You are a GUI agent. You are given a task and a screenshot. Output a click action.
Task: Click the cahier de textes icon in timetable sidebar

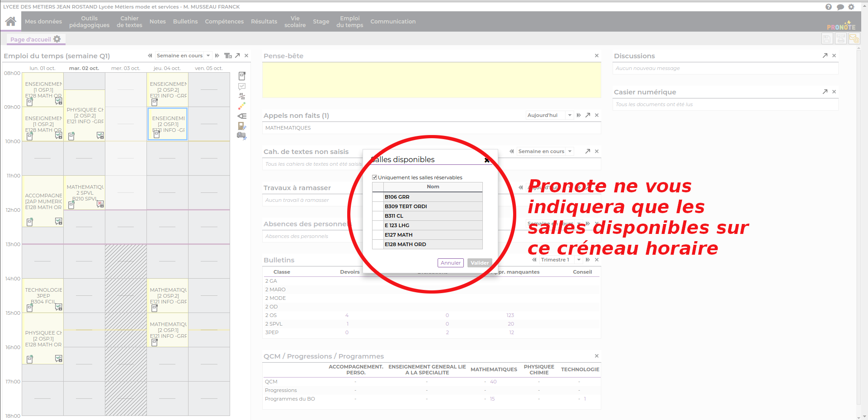[242, 76]
